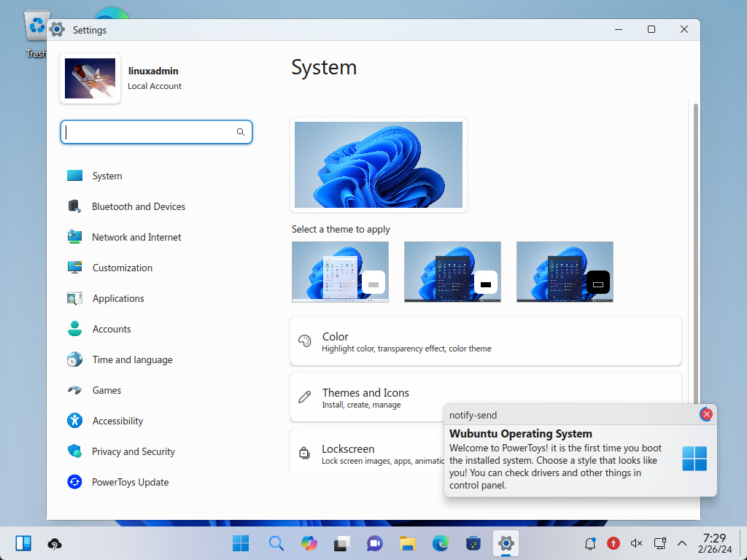Go to Applications in the sidebar
The width and height of the screenshot is (747, 560).
(118, 298)
